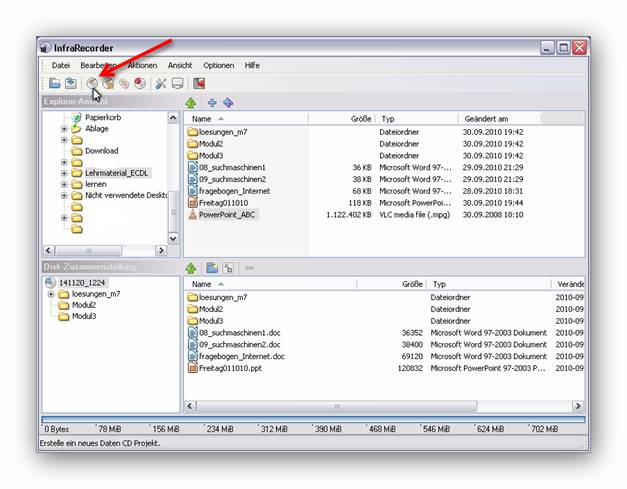Sort explorer files by Typ column
Image resolution: width=627 pixels, height=489 pixels.
[x=416, y=119]
